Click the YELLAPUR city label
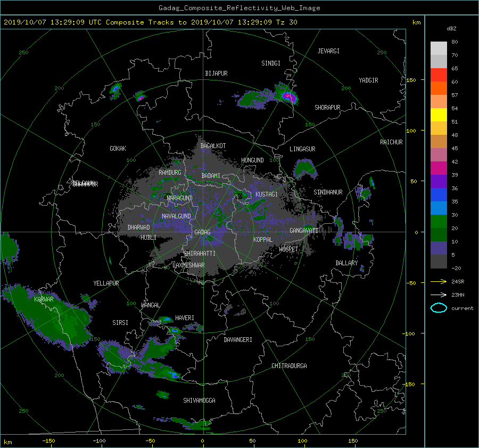Screen dimensions: 479x448 pyautogui.click(x=106, y=283)
